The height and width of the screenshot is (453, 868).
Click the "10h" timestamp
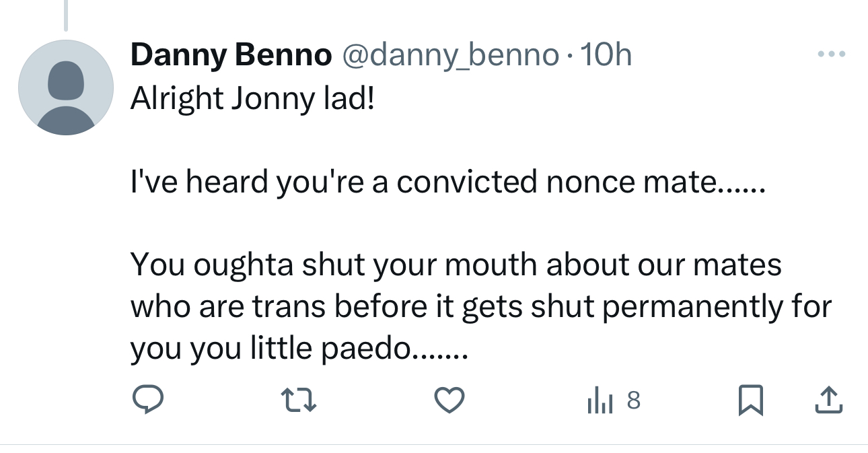point(606,55)
